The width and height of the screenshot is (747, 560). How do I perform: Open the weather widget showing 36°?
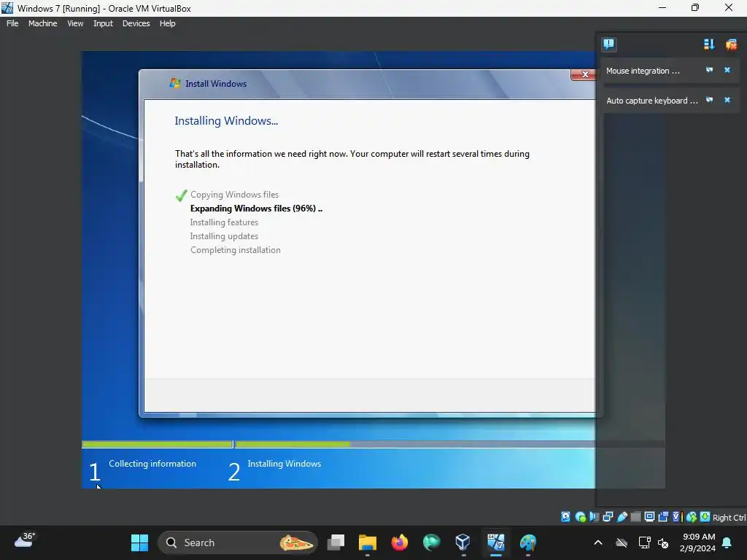tap(25, 540)
